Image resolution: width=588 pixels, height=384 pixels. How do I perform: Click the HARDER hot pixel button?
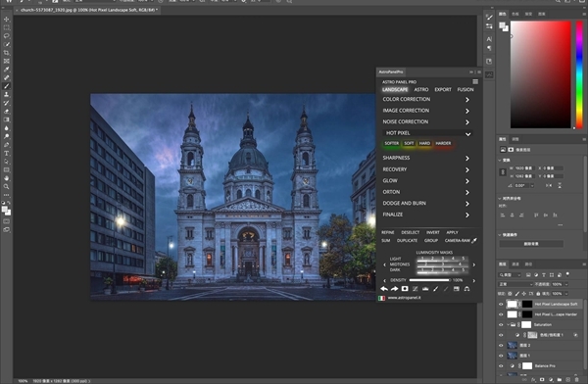[x=443, y=143]
